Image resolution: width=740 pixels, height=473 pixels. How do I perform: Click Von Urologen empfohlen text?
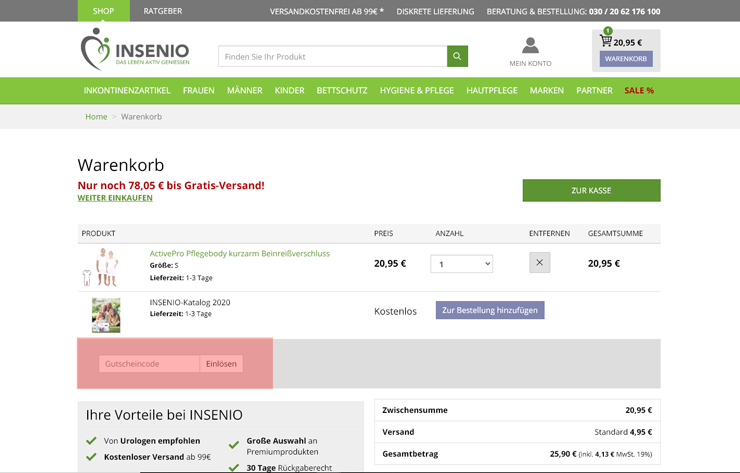point(152,441)
